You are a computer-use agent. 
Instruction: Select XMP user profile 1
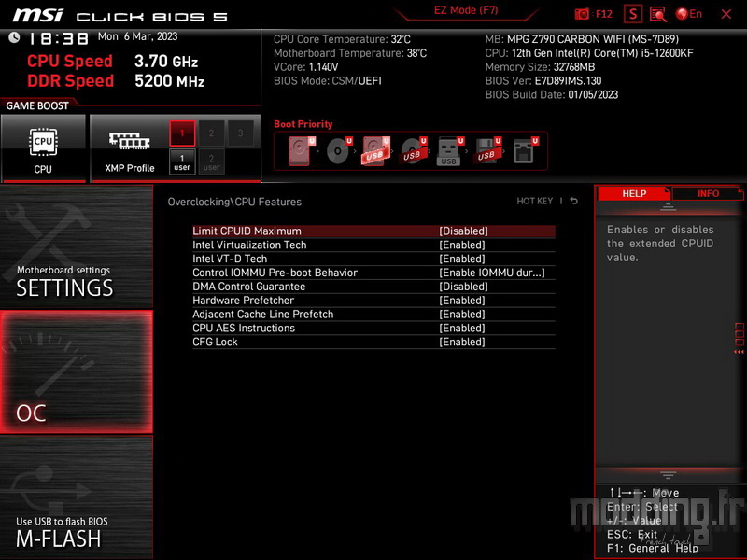tap(182, 161)
